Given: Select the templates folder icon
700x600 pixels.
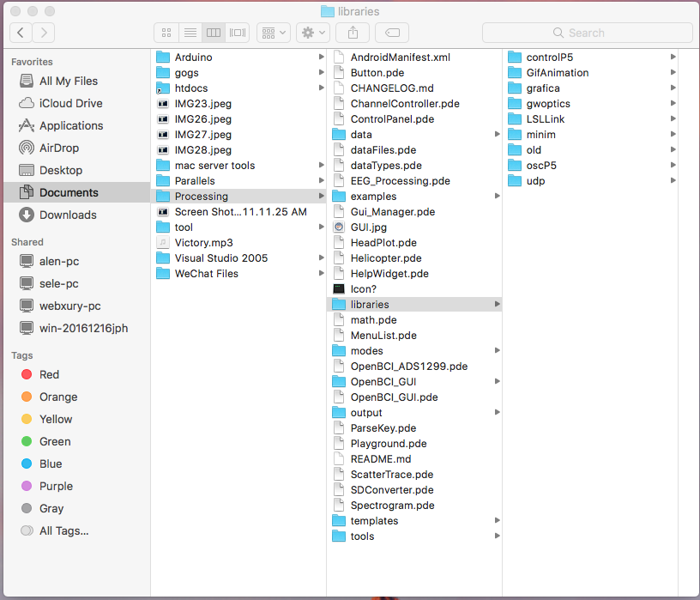Looking at the screenshot, I should click(x=339, y=520).
